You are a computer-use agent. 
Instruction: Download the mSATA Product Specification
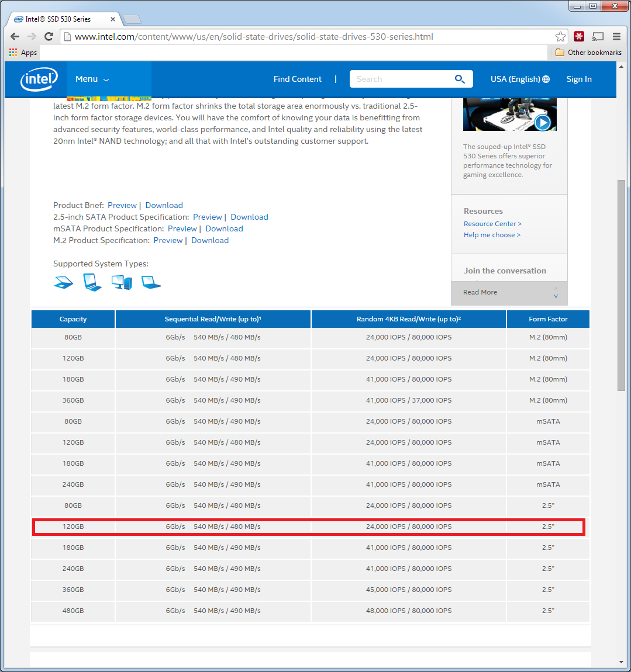pos(225,229)
